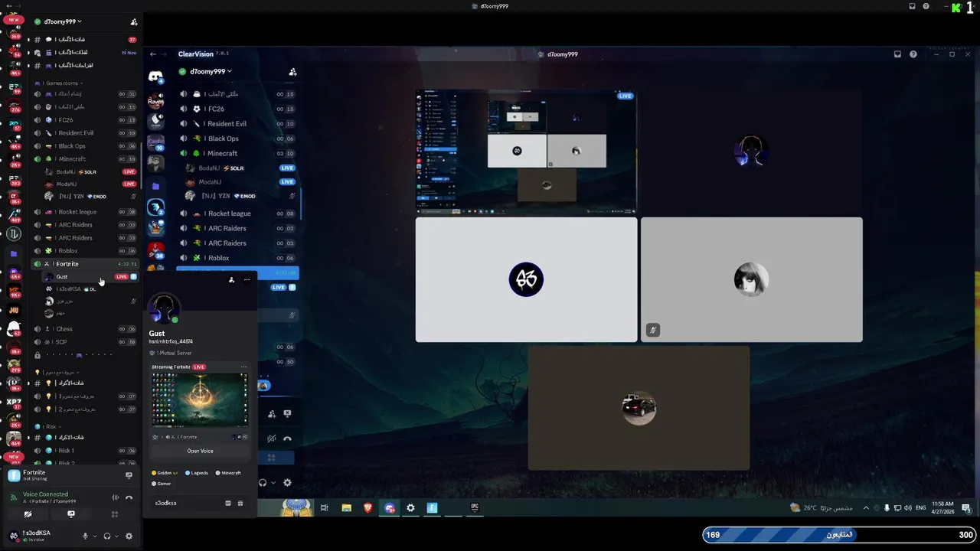980x551 pixels.
Task: Click the sticker icon in Gust's message field
Action: (228, 503)
